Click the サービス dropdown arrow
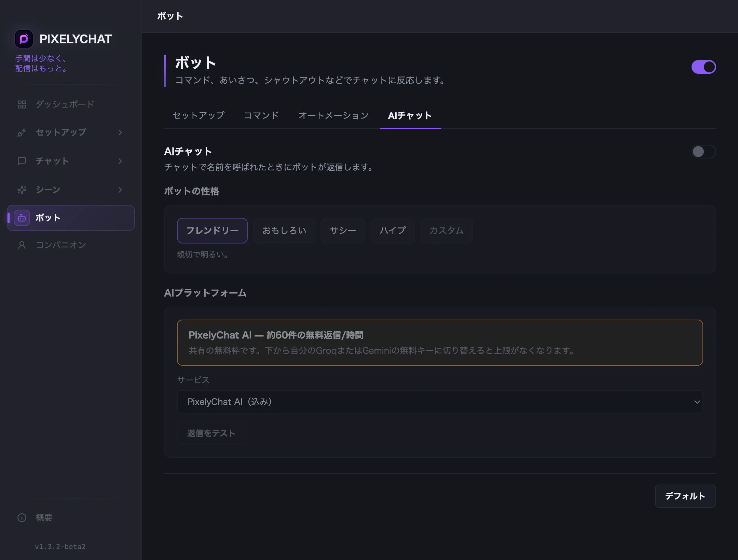This screenshot has height=560, width=738. click(697, 402)
